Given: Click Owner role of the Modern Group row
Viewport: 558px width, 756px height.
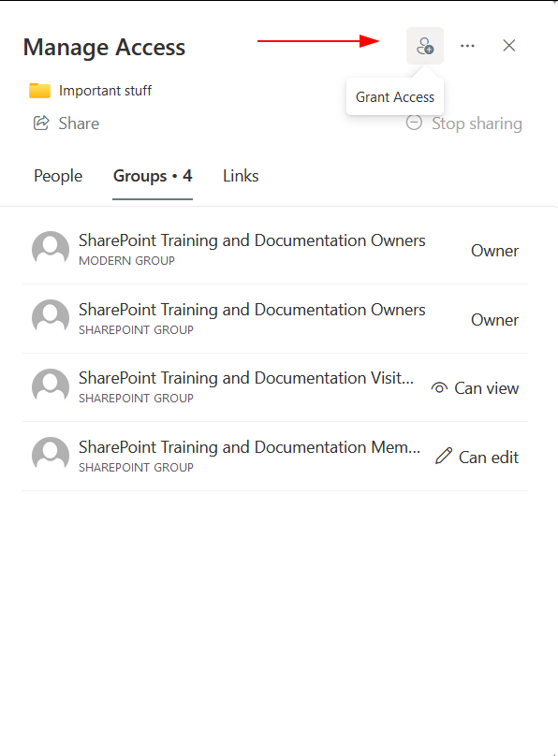Looking at the screenshot, I should (495, 251).
